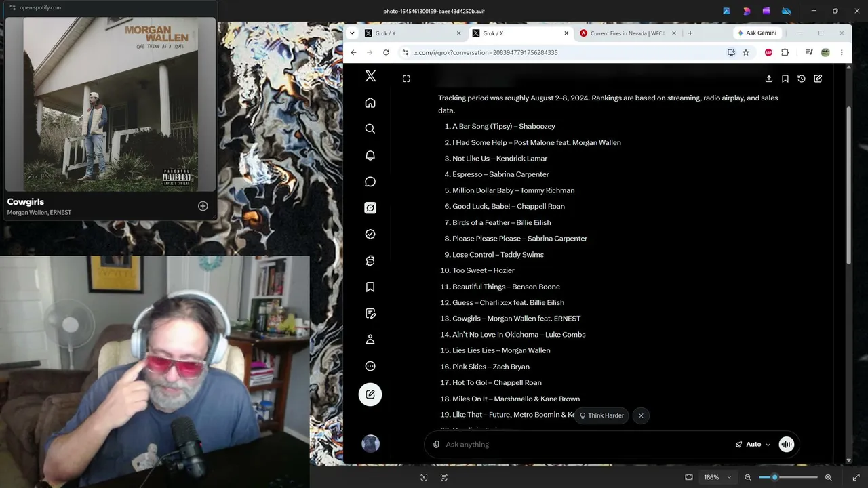Screen dimensions: 868x488
Task: Click the x.com address bar URL
Action: (486, 52)
